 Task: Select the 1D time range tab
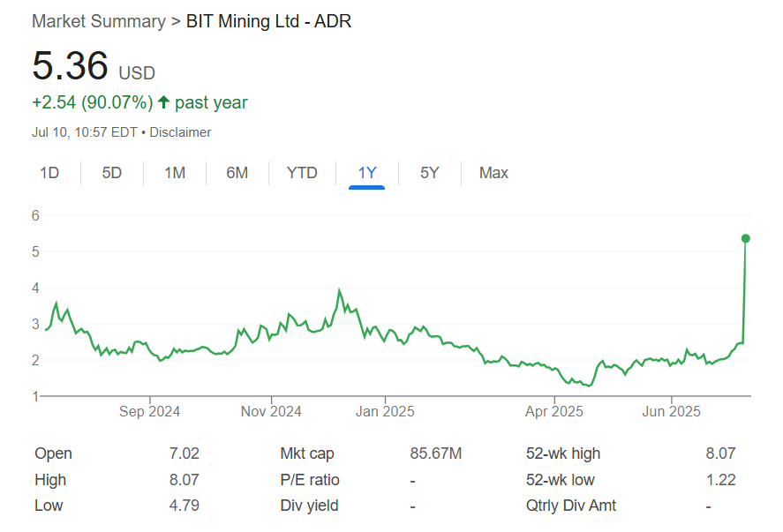49,173
